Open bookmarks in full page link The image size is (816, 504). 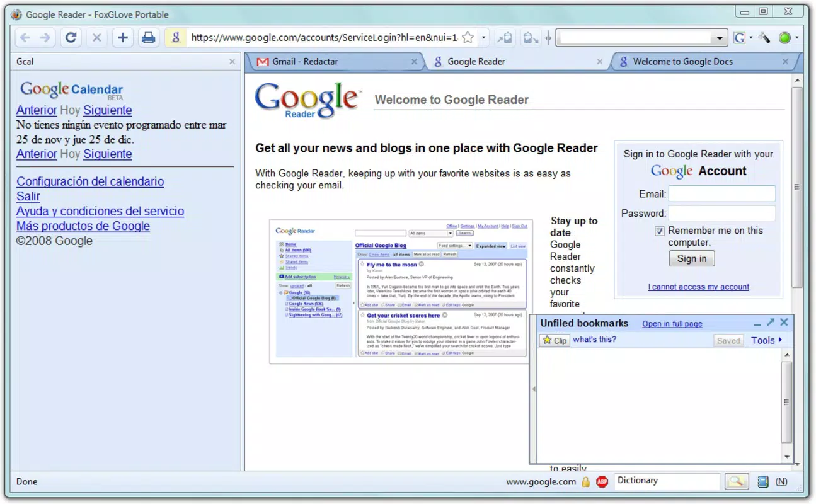[x=672, y=324]
